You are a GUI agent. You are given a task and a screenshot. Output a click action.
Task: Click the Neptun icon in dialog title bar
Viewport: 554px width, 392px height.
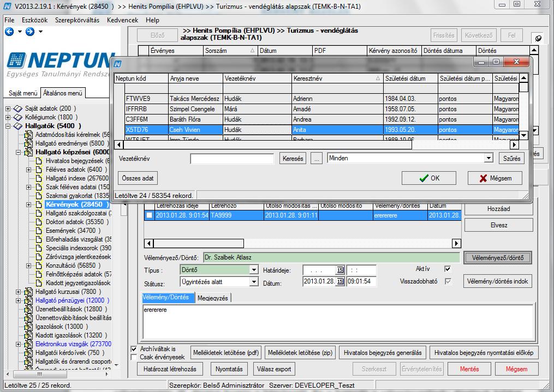tap(118, 63)
